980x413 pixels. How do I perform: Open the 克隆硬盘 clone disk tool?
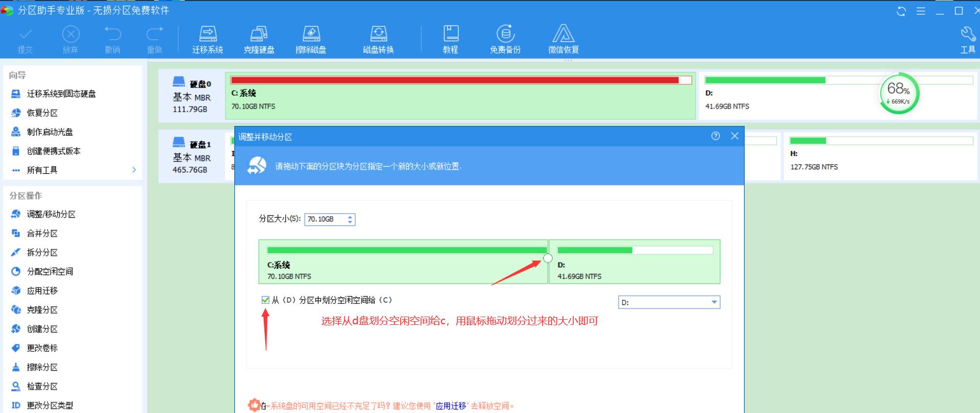(x=259, y=40)
